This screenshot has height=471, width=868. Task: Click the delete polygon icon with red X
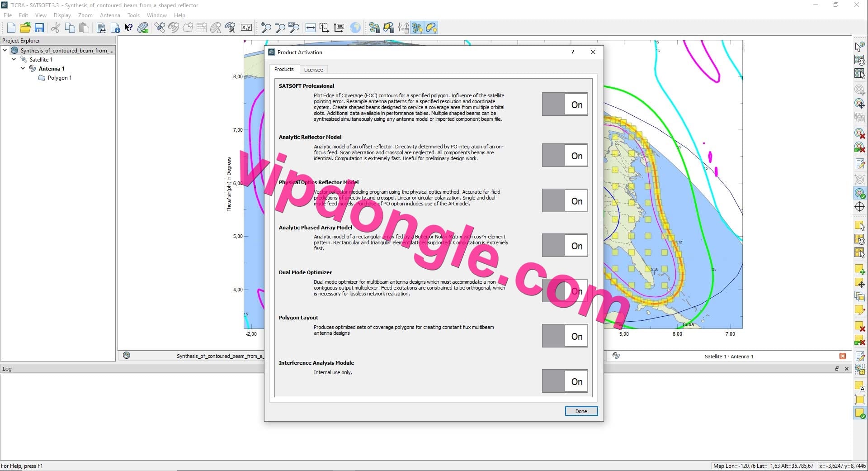click(859, 326)
